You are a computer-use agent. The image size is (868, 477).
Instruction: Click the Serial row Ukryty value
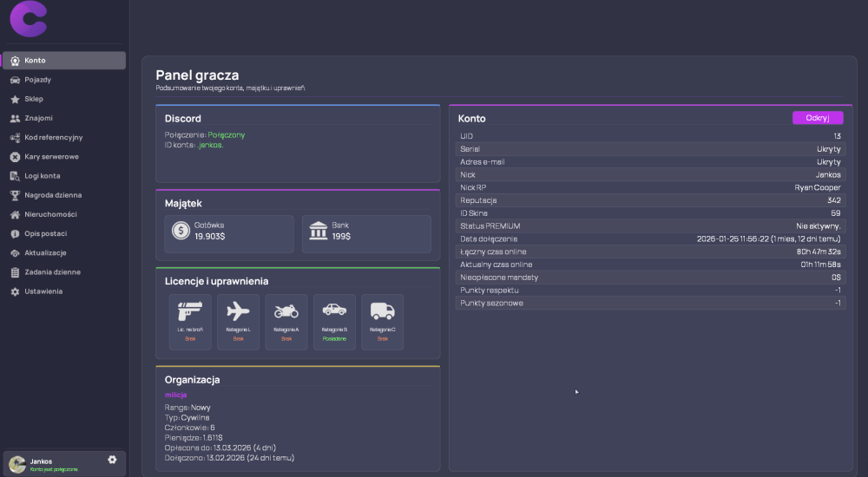click(x=829, y=149)
